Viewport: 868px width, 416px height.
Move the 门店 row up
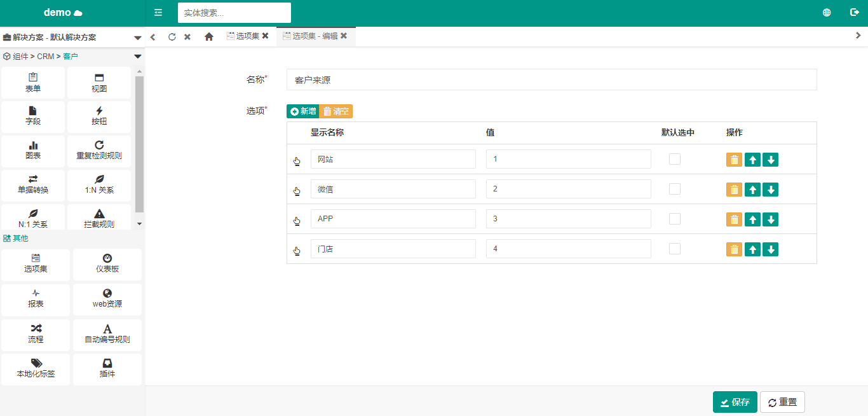click(x=752, y=249)
